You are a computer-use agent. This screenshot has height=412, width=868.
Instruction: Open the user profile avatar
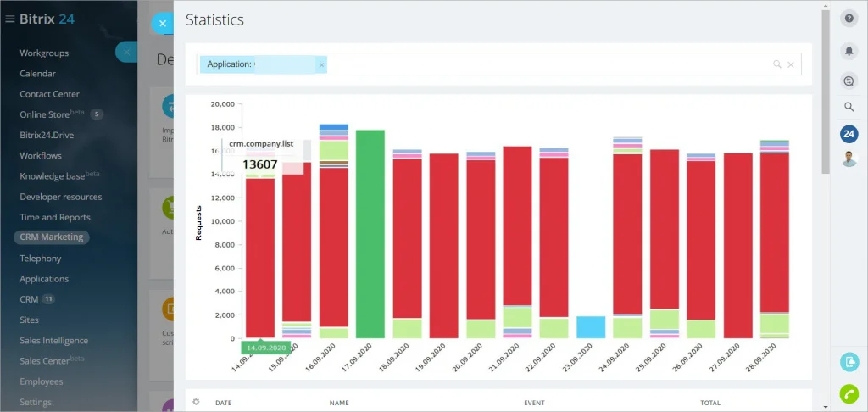849,159
